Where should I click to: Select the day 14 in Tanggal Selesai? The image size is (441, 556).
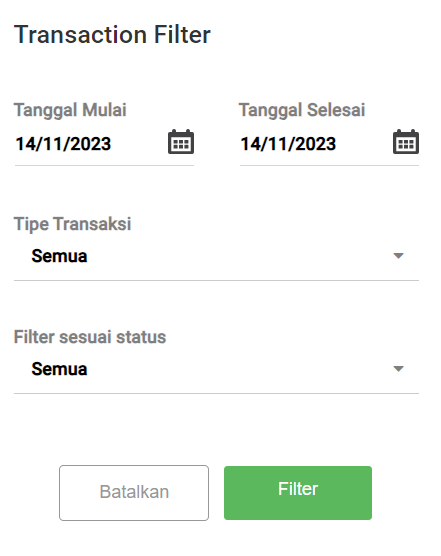pos(249,144)
